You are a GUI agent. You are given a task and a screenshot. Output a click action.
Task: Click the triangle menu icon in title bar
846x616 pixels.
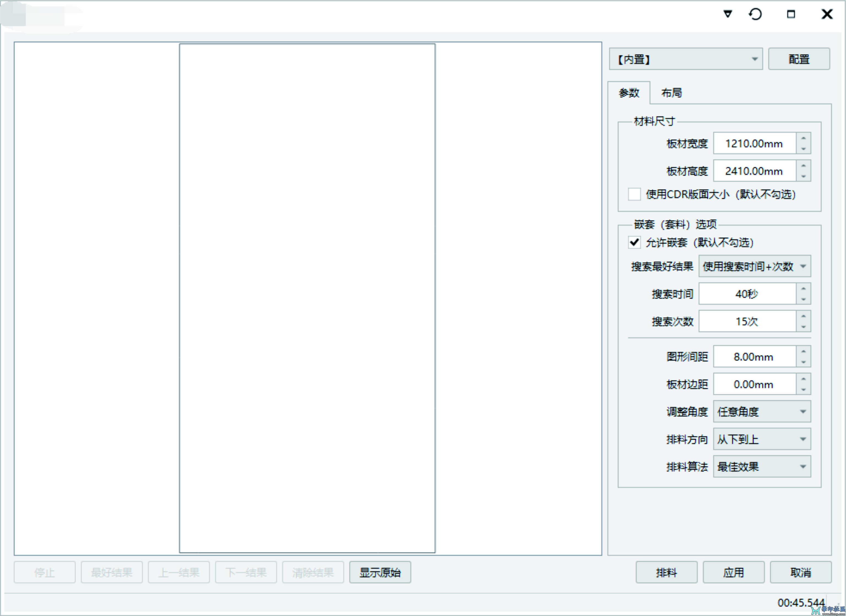point(727,14)
